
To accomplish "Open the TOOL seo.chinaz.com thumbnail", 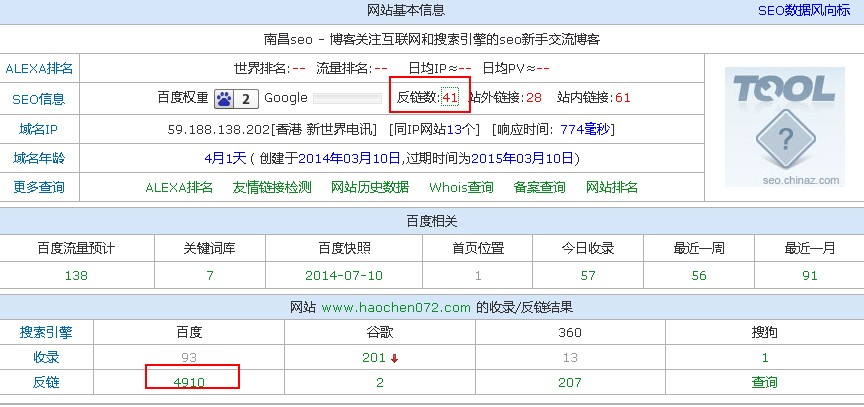I will click(x=785, y=127).
